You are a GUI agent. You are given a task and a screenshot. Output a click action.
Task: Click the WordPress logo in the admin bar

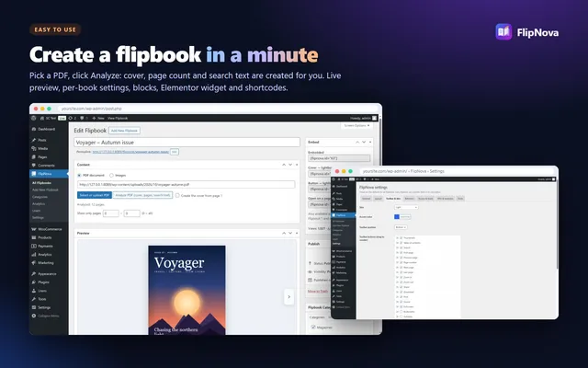point(34,118)
